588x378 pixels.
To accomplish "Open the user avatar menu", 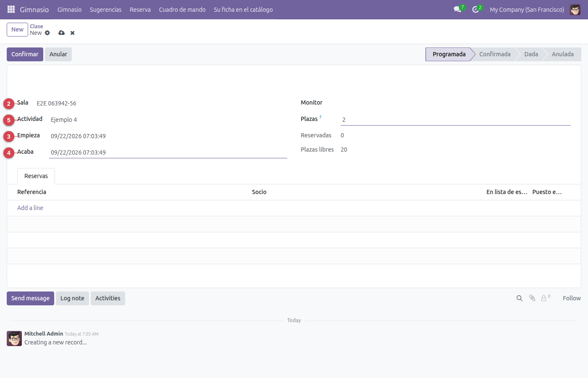I will pos(575,9).
